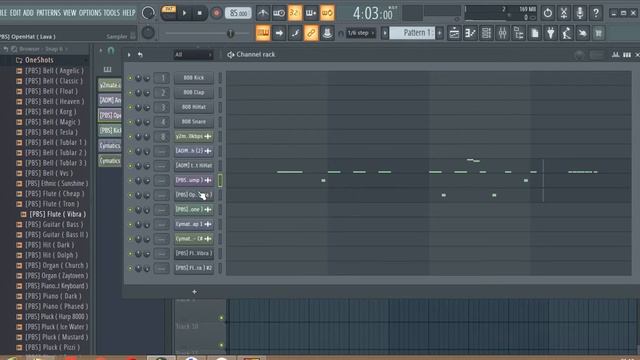Arm the red record button
The width and height of the screenshot is (640, 360).
point(216,13)
